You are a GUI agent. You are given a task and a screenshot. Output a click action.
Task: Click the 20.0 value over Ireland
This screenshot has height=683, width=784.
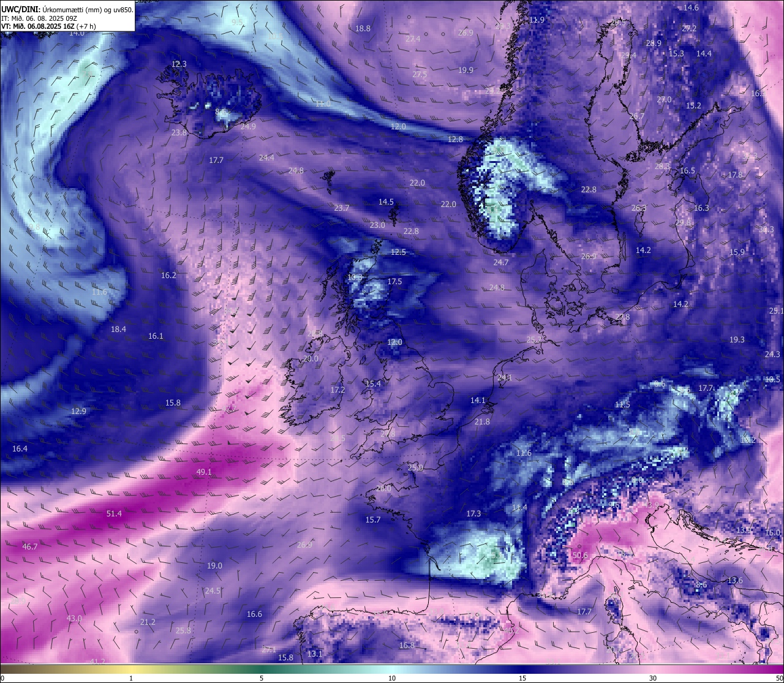[311, 358]
